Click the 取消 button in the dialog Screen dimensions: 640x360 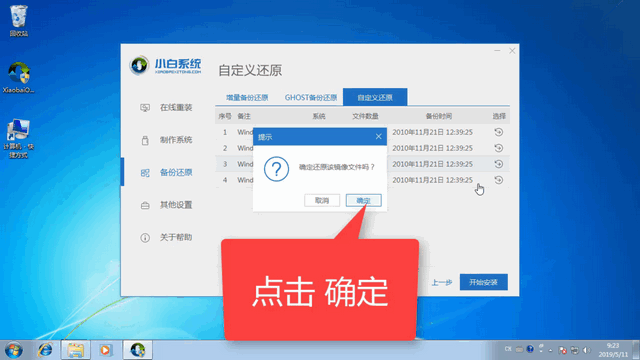pos(322,200)
